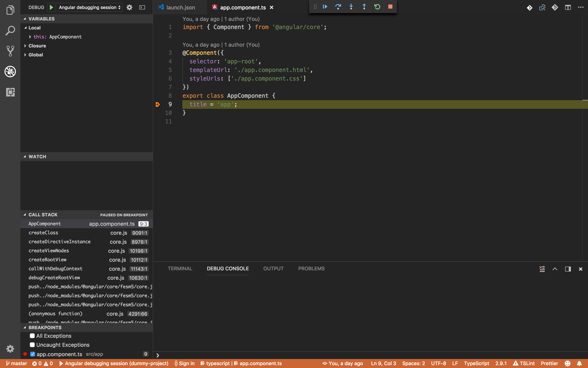The image size is (588, 368).
Task: Click the split editor icon
Action: 568,8
